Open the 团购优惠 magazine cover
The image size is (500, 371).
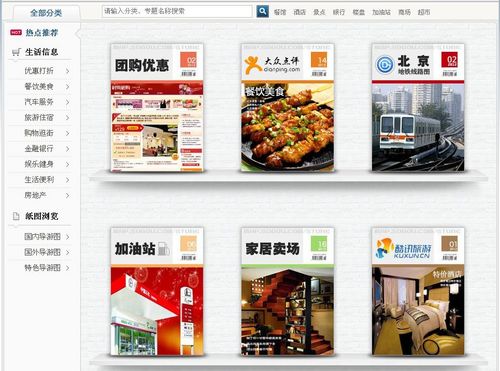pyautogui.click(x=157, y=107)
